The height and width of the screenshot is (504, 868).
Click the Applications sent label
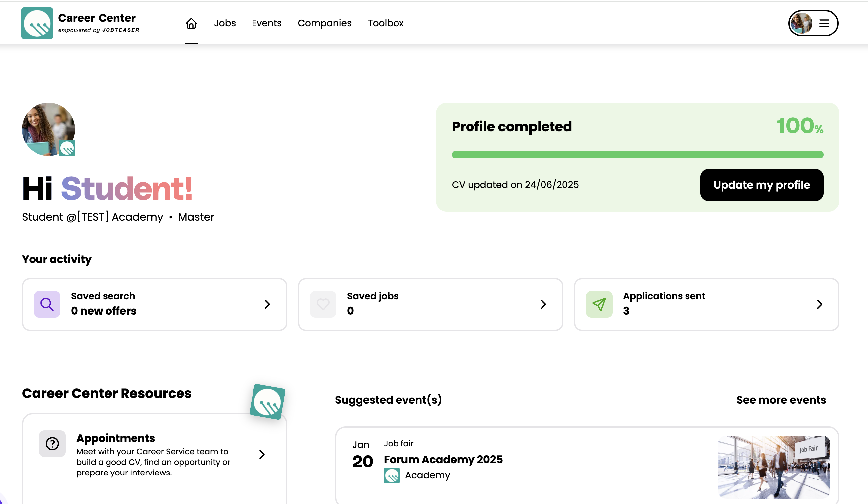coord(664,296)
